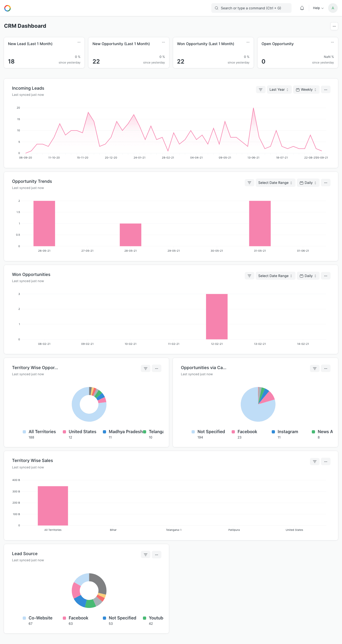This screenshot has height=644, width=342.
Task: Expand the Weekly interval dropdown
Action: [x=306, y=90]
